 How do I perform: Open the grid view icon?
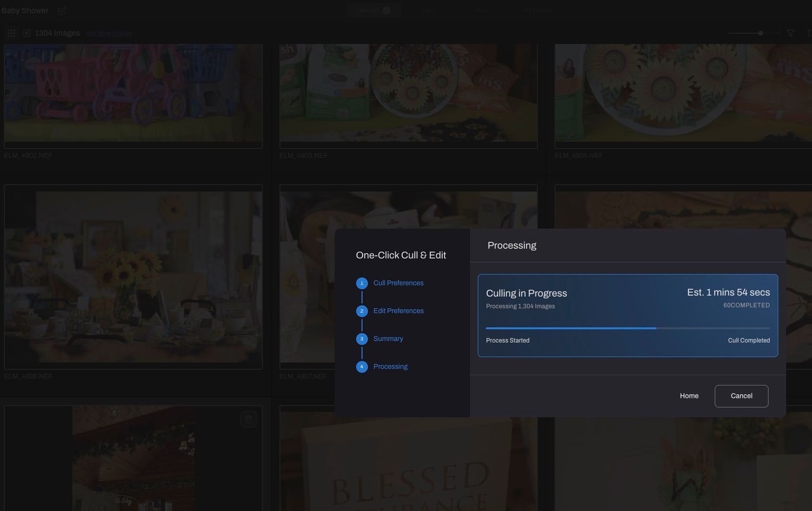(11, 33)
